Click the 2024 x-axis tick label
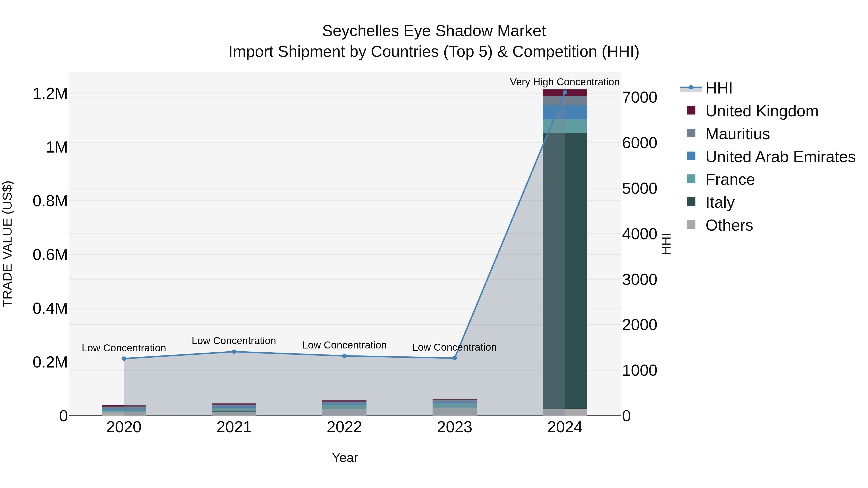This screenshot has width=868, height=488. 565,427
